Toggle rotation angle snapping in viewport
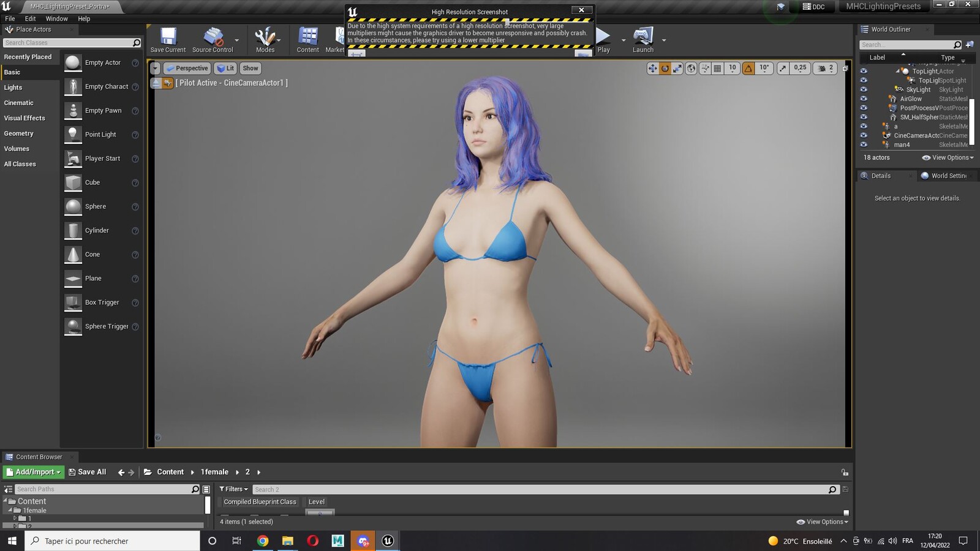Screen dimensions: 980x551 coord(748,69)
